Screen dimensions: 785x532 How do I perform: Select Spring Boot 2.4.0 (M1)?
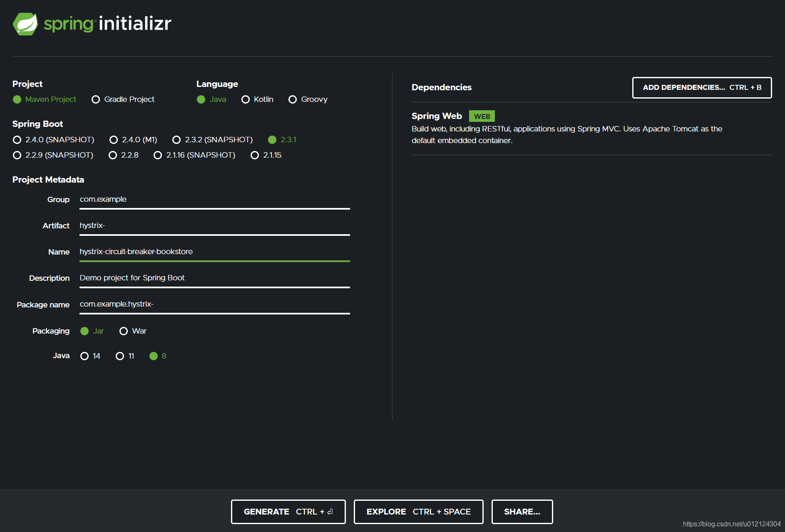133,140
